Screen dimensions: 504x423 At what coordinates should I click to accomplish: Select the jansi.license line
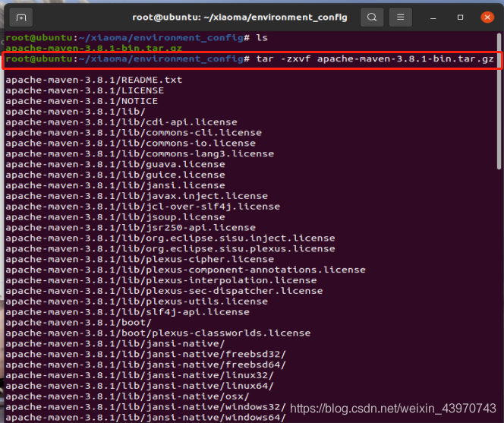pos(115,185)
